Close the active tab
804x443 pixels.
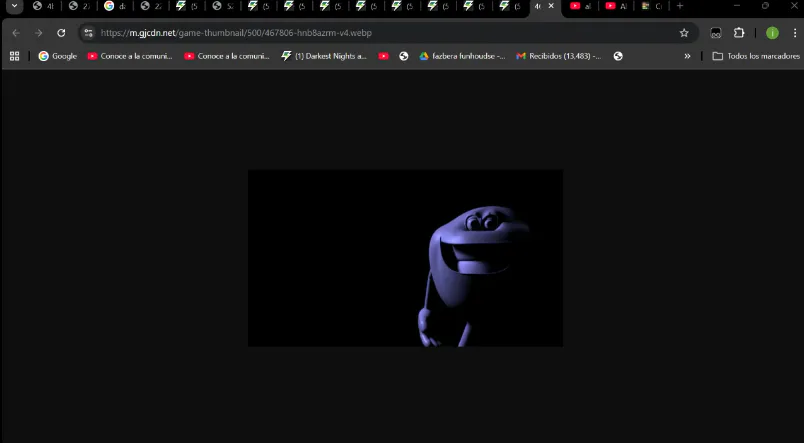tap(551, 6)
